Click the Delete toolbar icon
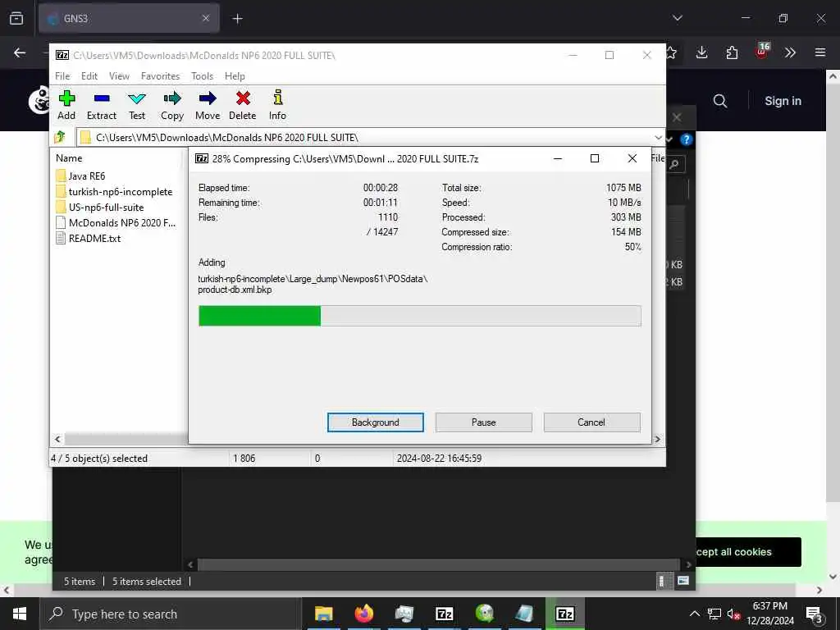Image resolution: width=840 pixels, height=630 pixels. coord(243,105)
